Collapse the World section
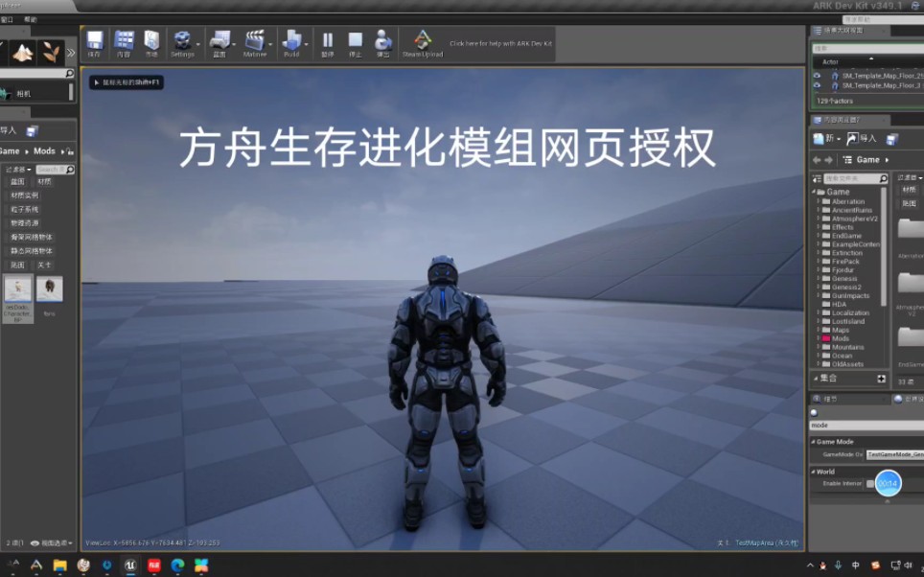Viewport: 924px width, 577px height. click(x=813, y=472)
